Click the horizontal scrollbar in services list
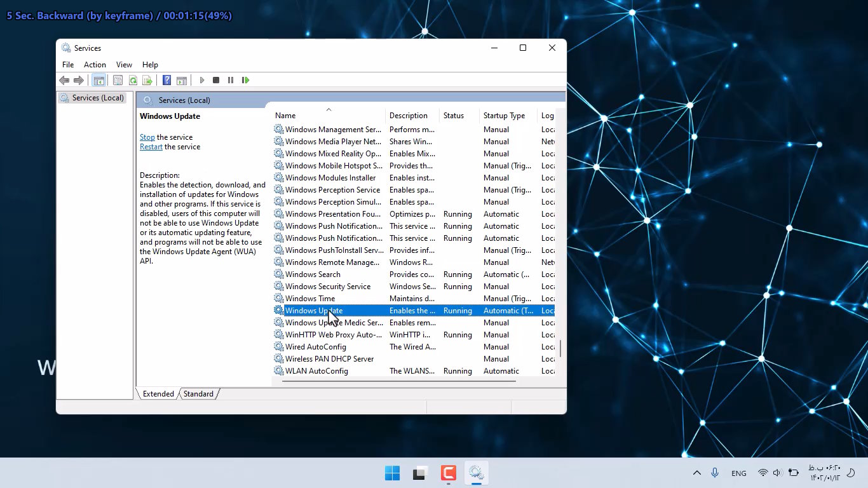The width and height of the screenshot is (868, 488). (x=398, y=381)
